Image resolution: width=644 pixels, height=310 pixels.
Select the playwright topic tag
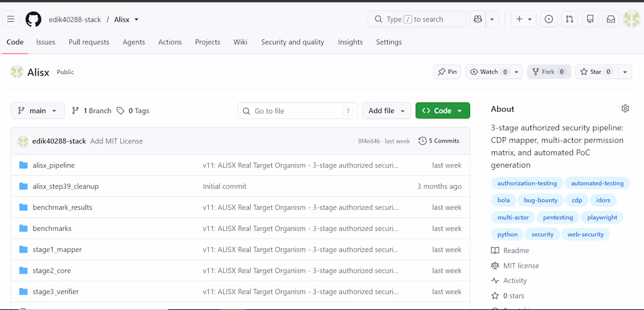[x=602, y=217]
